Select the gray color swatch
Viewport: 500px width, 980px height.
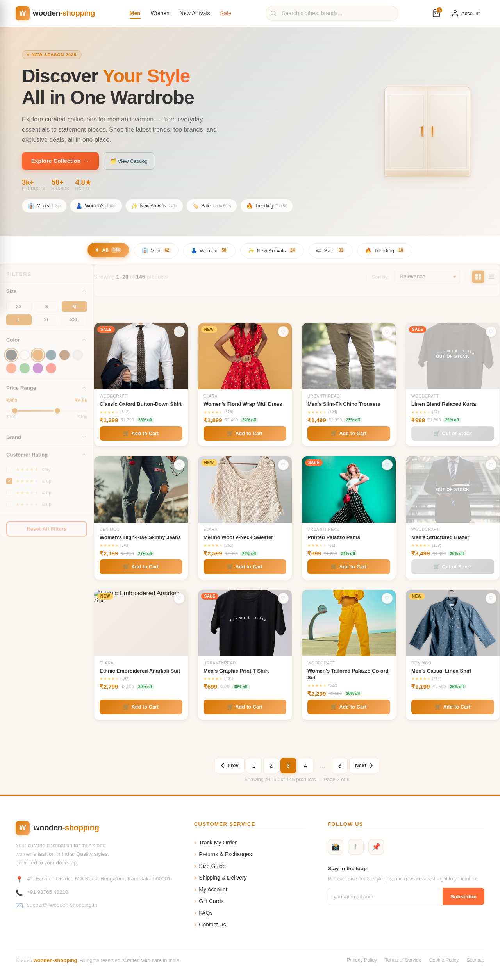[11, 355]
